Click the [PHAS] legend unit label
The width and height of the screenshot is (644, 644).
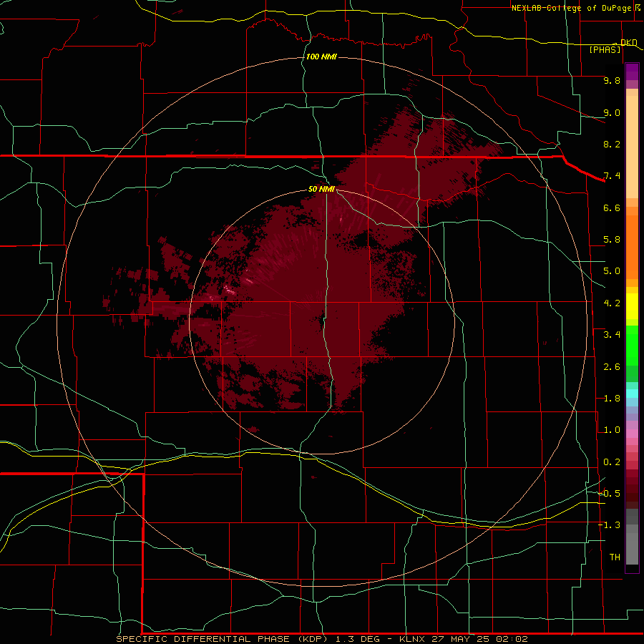point(605,49)
